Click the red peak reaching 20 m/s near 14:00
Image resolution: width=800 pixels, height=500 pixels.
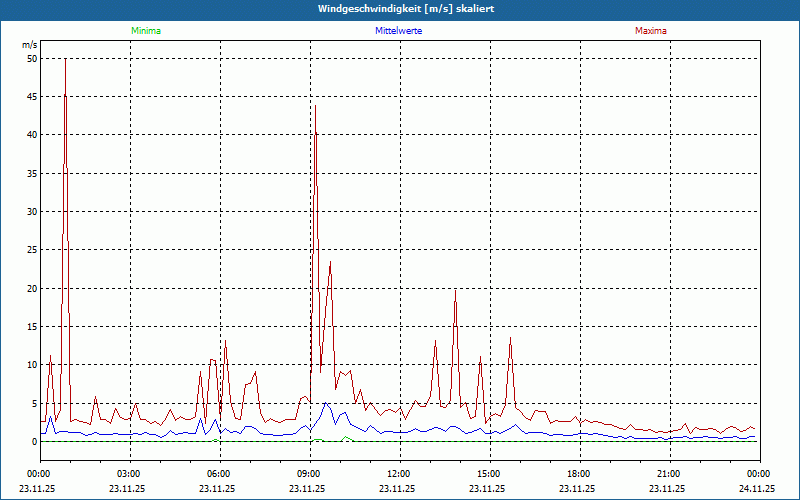point(455,291)
